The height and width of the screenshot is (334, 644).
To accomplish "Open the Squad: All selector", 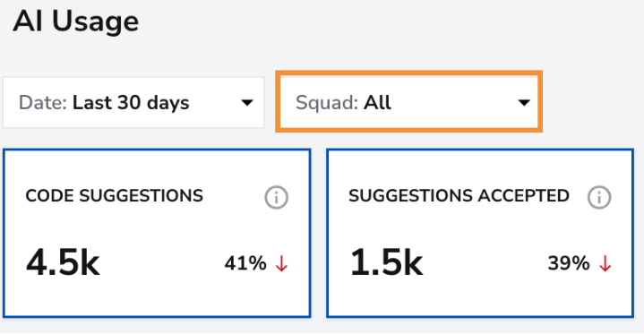I will tap(409, 101).
